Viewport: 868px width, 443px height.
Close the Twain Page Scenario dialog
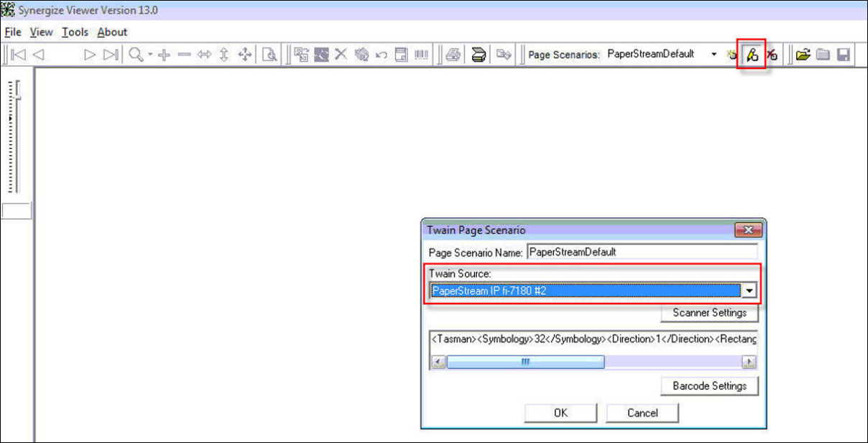click(748, 230)
